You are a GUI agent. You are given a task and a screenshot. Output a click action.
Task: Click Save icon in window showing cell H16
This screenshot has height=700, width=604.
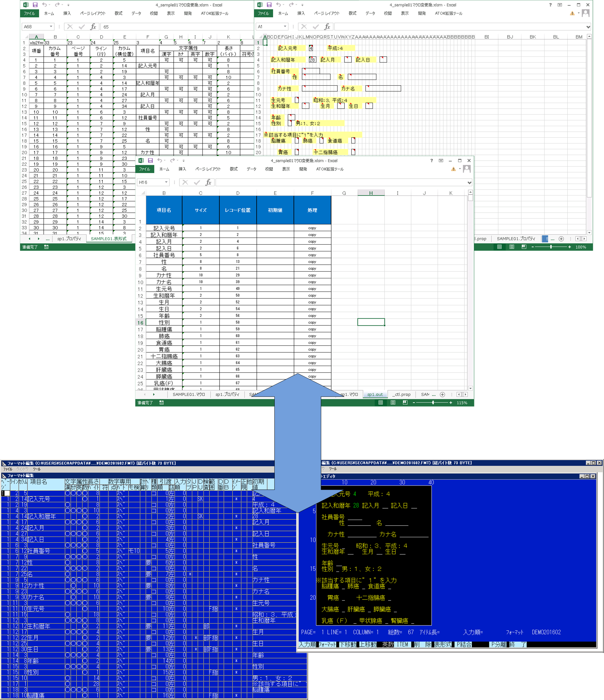[x=150, y=161]
